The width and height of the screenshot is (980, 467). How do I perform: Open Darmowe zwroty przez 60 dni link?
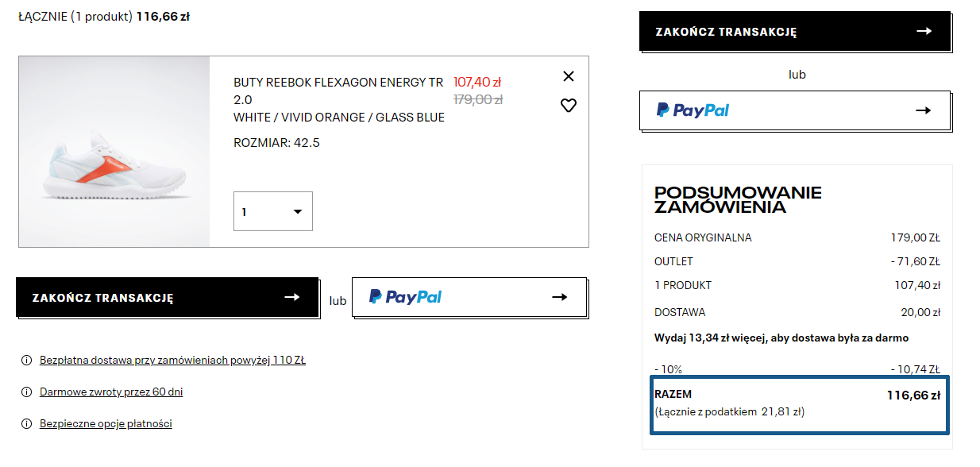(x=111, y=392)
